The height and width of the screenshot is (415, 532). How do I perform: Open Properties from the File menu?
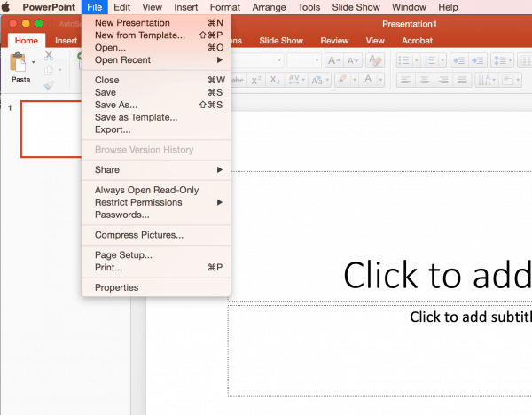(x=156, y=288)
